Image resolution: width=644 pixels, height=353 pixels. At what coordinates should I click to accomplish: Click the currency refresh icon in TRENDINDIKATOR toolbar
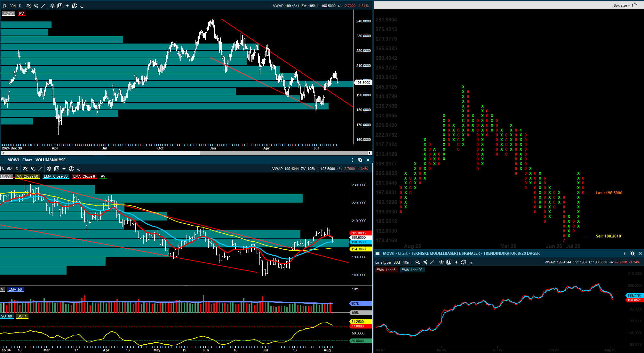[x=464, y=262]
